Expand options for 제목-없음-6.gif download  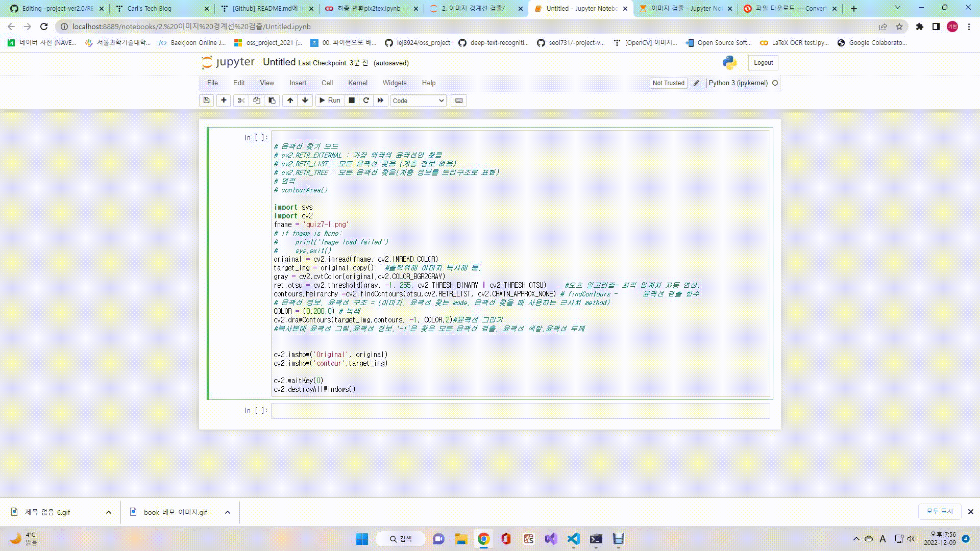pos(109,512)
